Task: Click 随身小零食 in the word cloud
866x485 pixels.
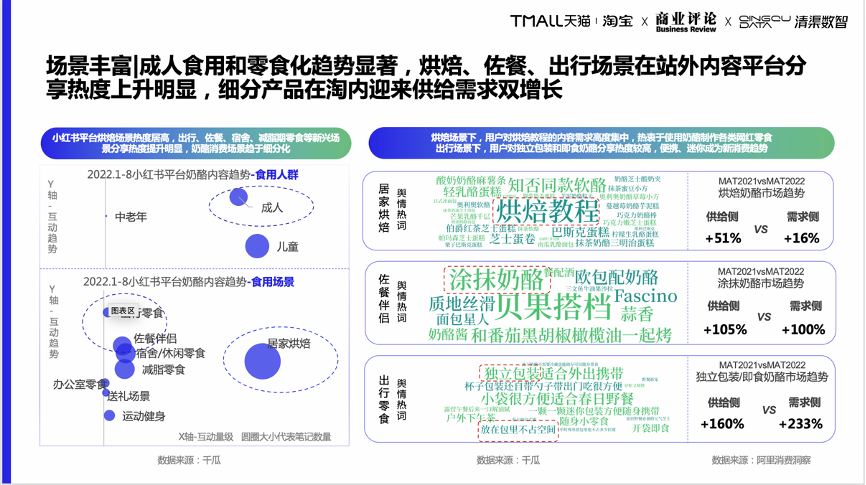Action: pyautogui.click(x=583, y=421)
